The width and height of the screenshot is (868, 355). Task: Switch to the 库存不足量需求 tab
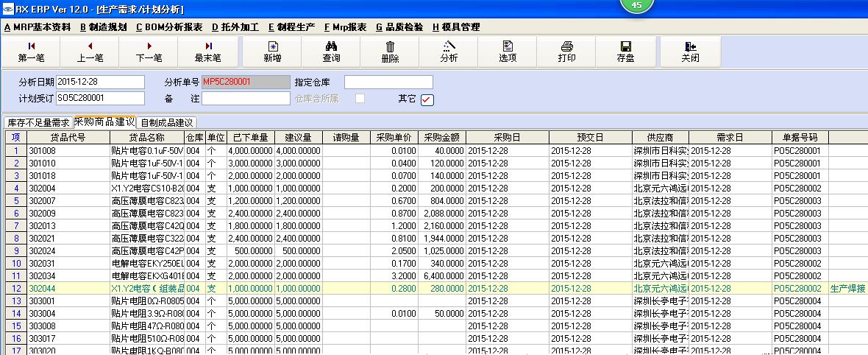(39, 122)
